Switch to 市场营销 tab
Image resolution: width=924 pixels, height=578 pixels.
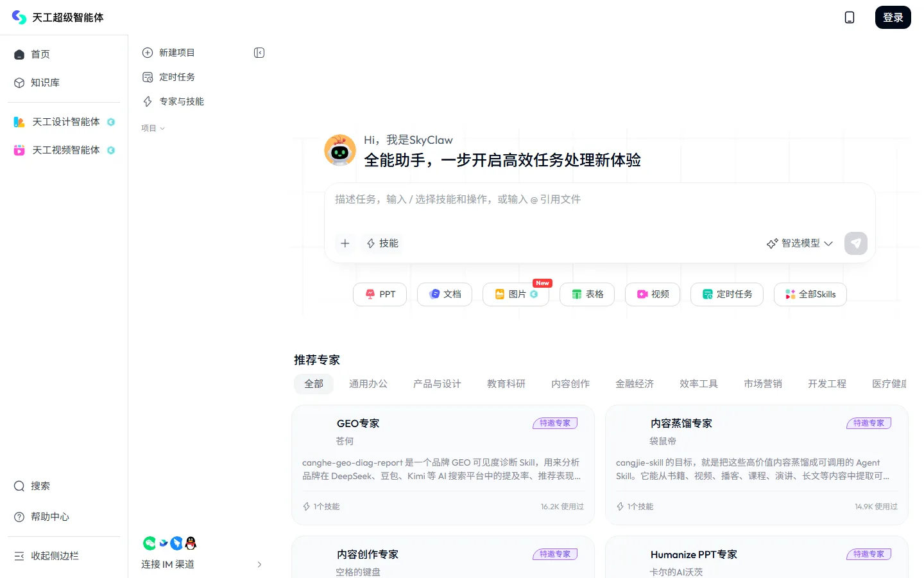point(763,384)
